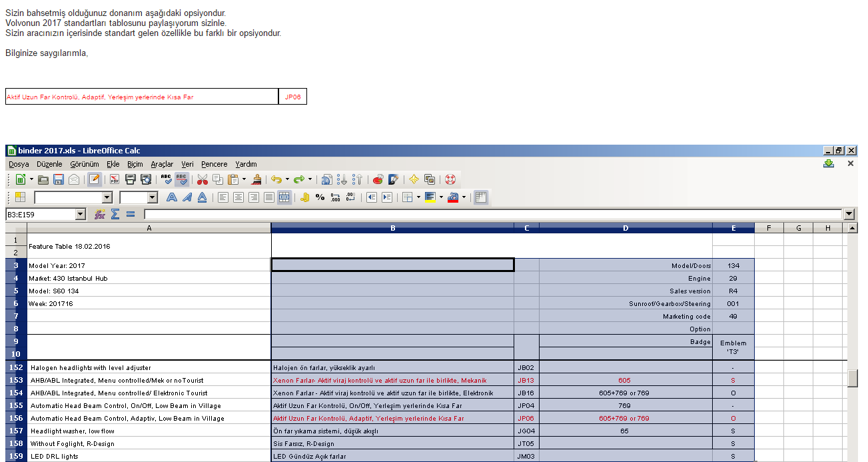Viewport: 868px width, 462px height.
Task: Paste from the clipboard icon
Action: coord(233,179)
